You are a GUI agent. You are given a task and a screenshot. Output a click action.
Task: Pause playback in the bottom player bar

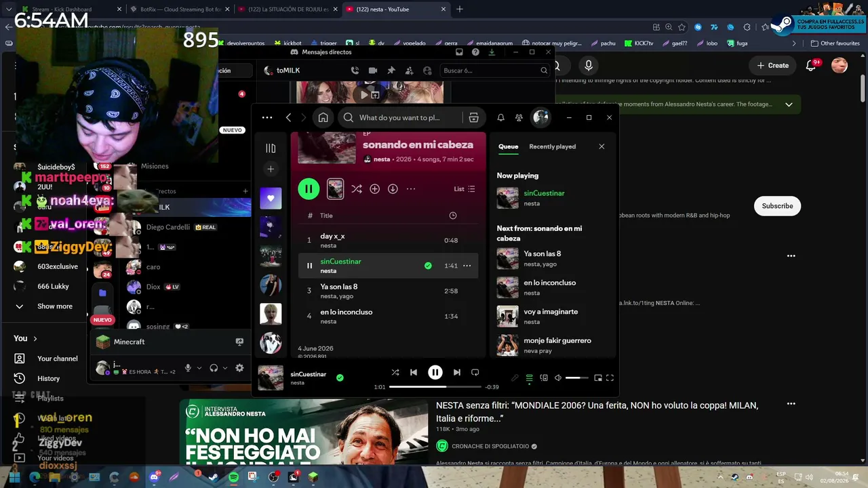pos(435,372)
